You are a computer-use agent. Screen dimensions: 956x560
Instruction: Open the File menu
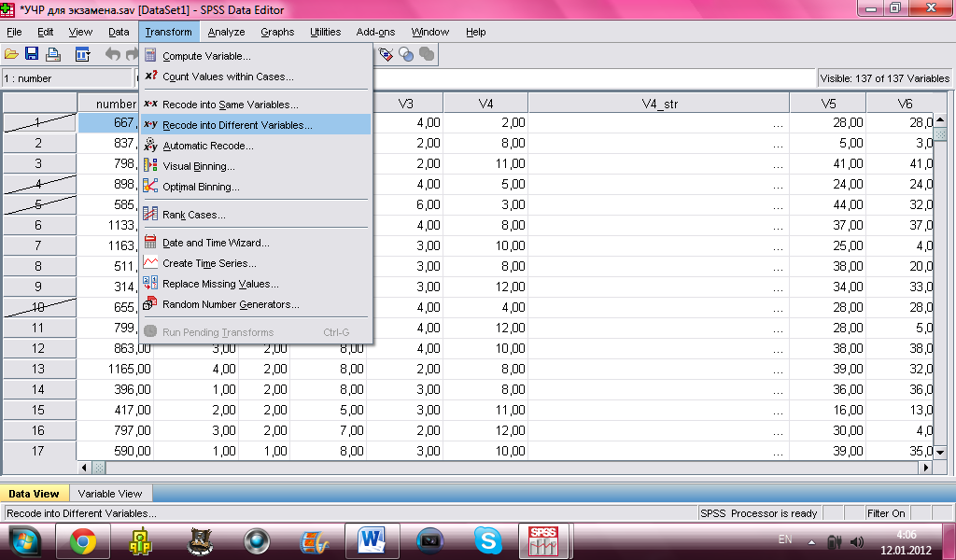click(14, 33)
